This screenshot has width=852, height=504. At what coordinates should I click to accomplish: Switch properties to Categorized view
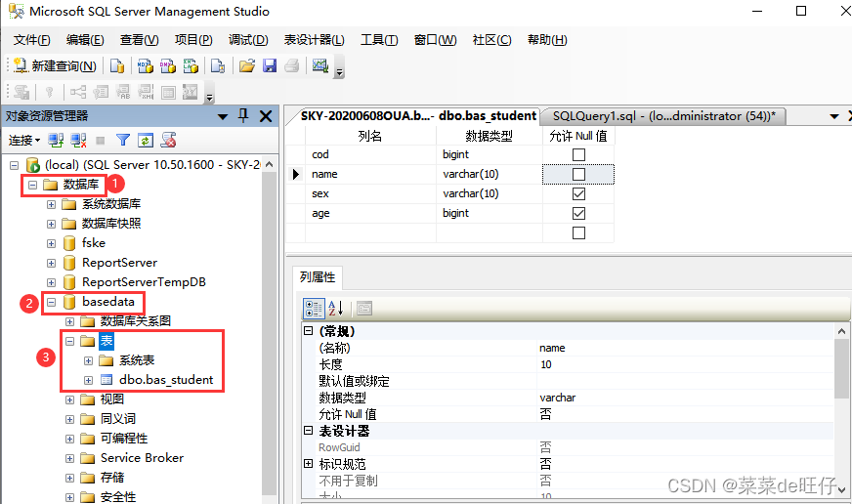(314, 309)
